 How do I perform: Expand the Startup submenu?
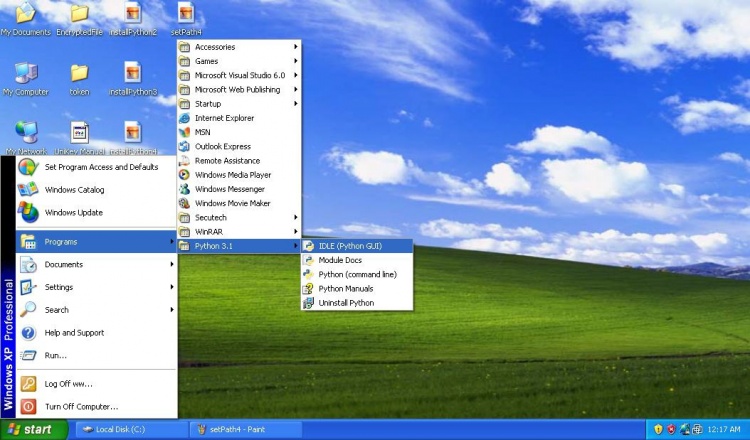click(x=239, y=104)
